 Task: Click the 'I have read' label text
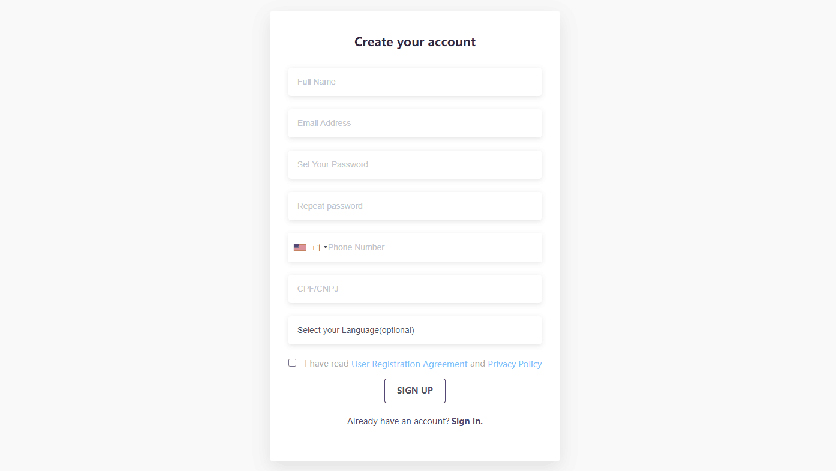327,364
